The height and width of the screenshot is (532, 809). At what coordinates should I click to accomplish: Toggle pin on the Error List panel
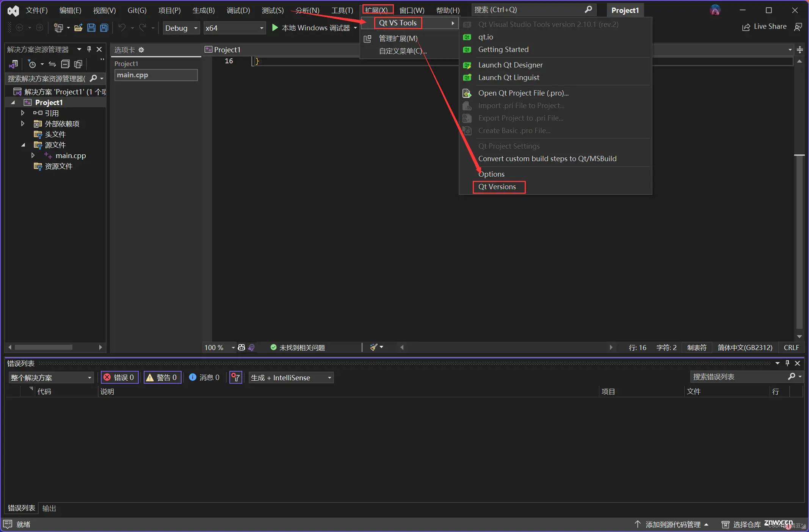coord(787,363)
